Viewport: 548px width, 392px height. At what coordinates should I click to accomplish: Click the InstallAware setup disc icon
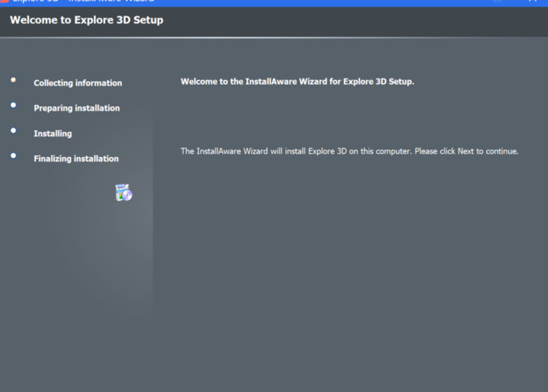(x=124, y=192)
